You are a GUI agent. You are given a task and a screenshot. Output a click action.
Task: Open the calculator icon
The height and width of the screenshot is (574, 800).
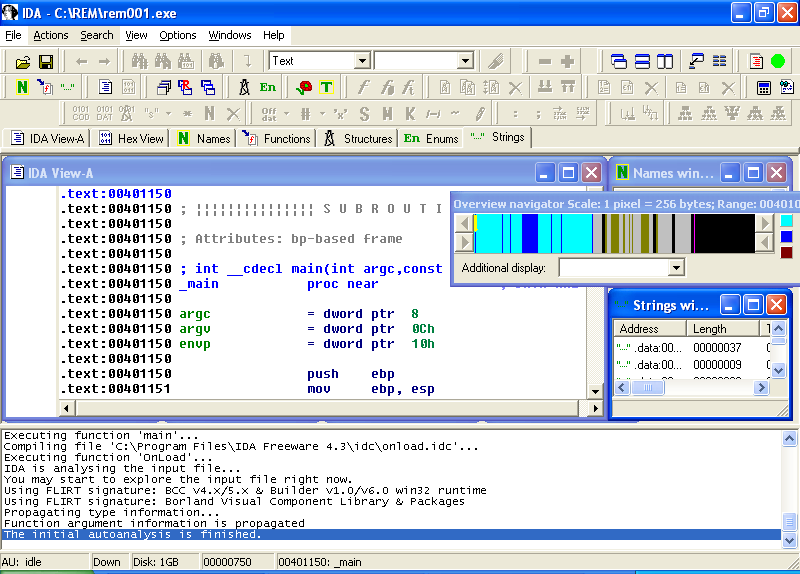tap(763, 87)
